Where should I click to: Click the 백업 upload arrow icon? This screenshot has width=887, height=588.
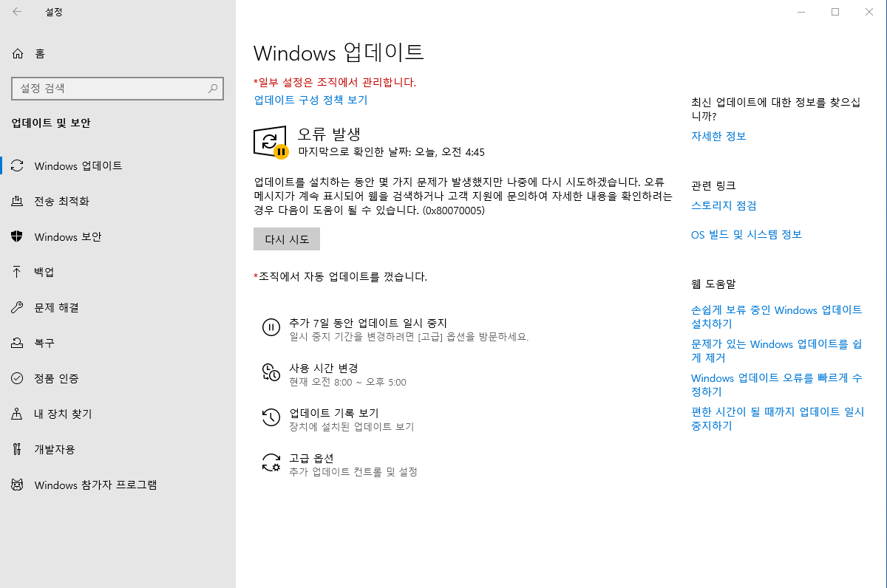18,272
